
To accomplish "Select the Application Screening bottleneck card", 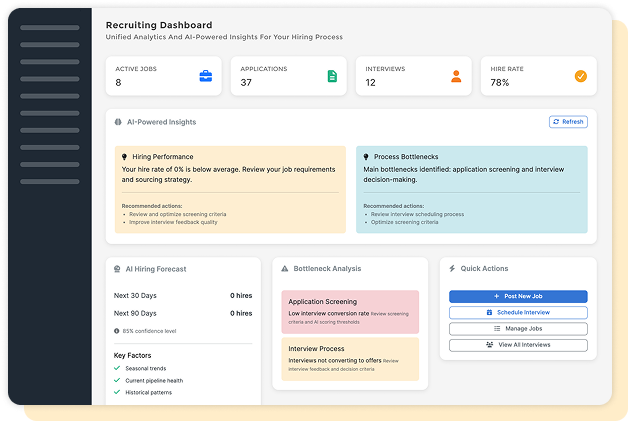I will [350, 312].
